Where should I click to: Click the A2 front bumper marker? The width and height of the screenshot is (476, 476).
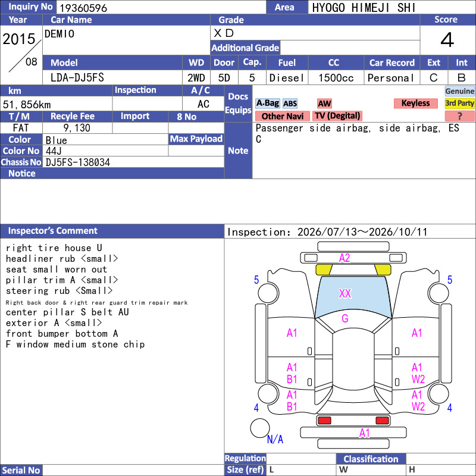345,258
